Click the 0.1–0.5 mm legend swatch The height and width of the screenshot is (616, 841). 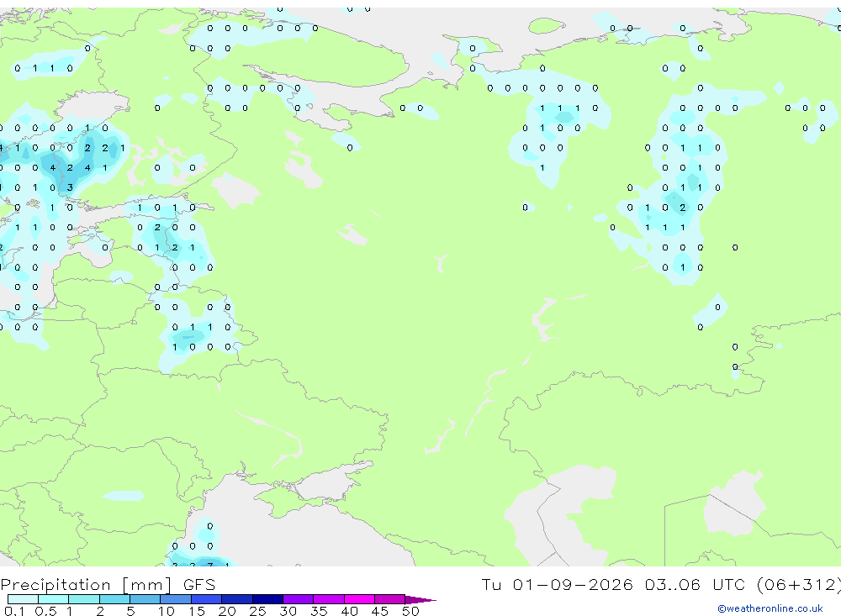click(23, 599)
